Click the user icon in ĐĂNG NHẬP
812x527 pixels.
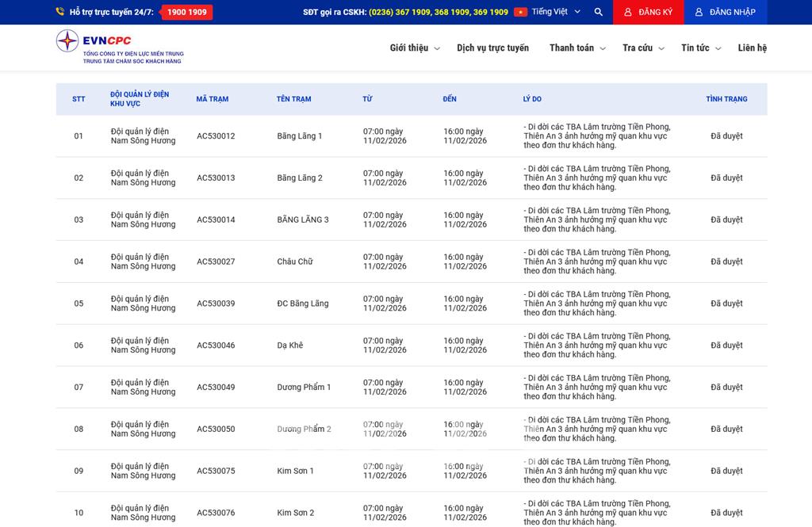(x=699, y=12)
